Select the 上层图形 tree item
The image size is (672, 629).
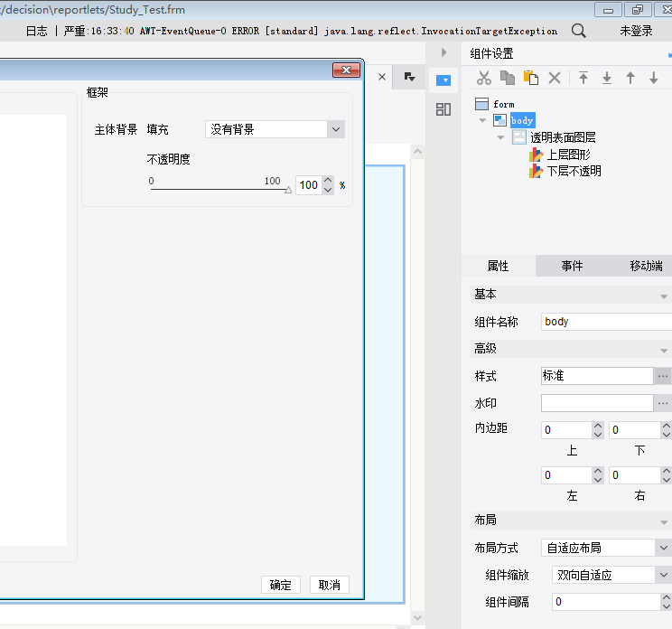568,155
